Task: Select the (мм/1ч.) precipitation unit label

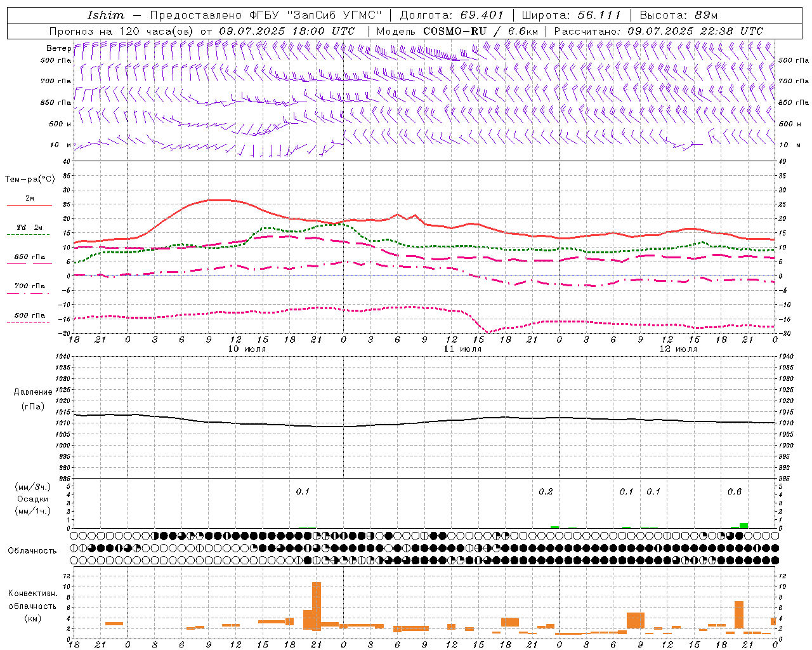Action: (33, 511)
